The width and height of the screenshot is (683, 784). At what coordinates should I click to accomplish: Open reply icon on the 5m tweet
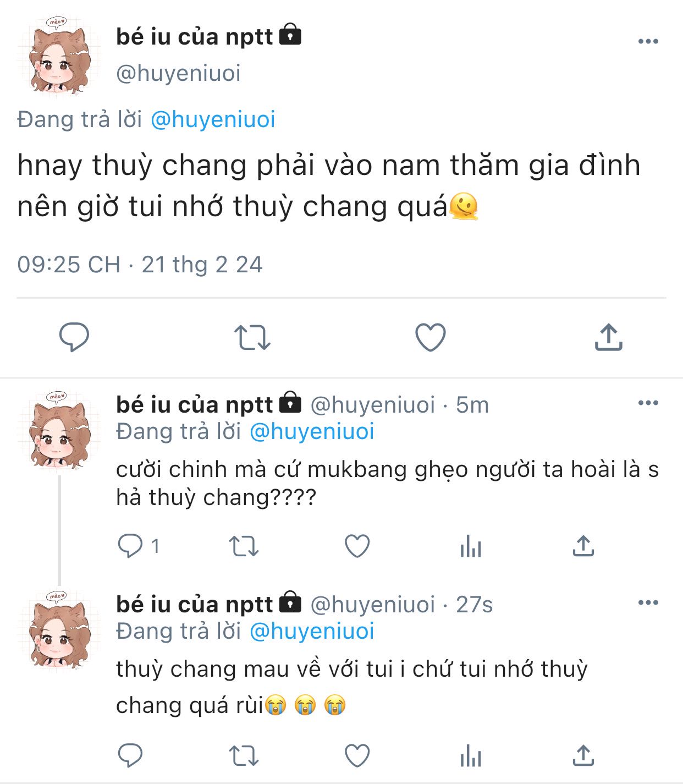pyautogui.click(x=130, y=546)
